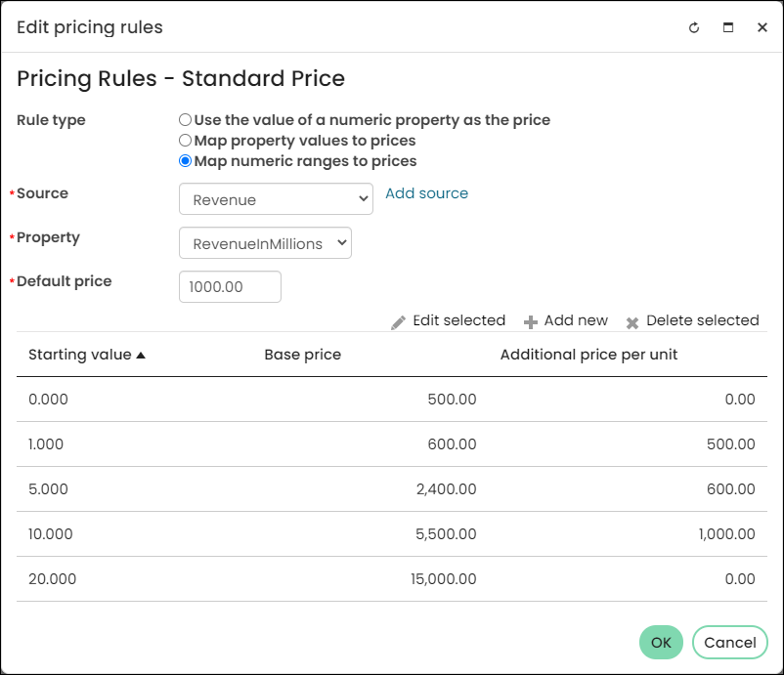This screenshot has height=675, width=784.
Task: Click the Pricing Rules - Standard Price heading
Action: pos(181,78)
